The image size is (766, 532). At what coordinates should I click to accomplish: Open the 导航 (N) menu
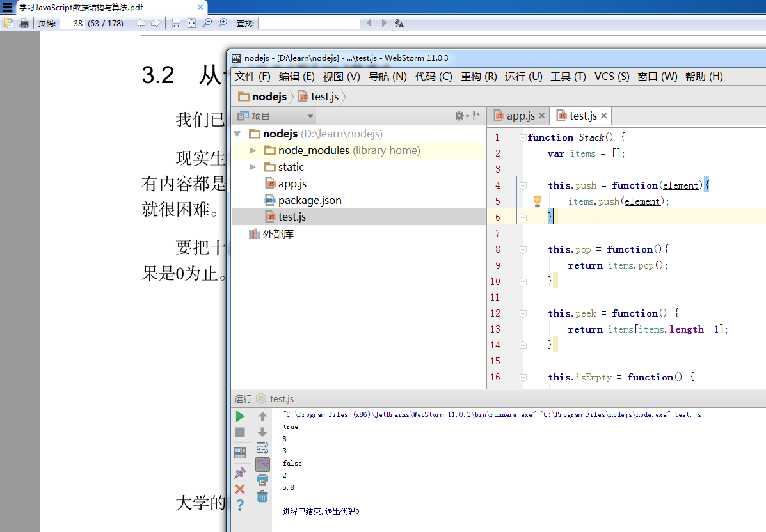pyautogui.click(x=387, y=77)
